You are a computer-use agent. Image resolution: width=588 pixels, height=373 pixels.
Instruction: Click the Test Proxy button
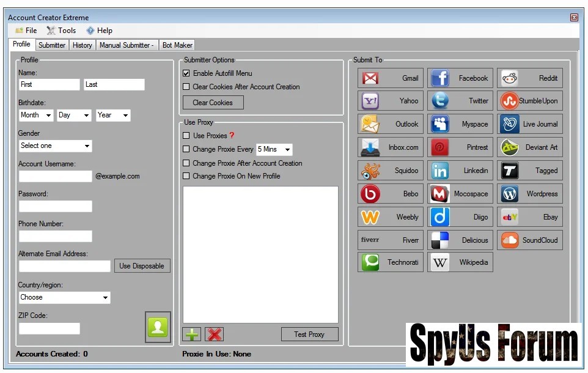coord(309,334)
